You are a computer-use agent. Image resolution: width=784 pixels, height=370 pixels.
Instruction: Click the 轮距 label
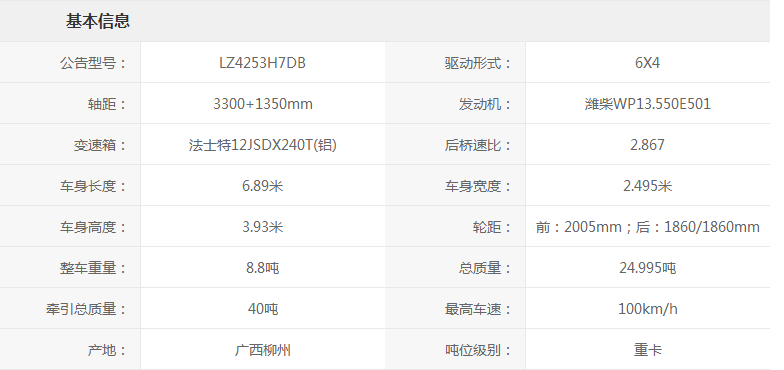tap(492, 227)
